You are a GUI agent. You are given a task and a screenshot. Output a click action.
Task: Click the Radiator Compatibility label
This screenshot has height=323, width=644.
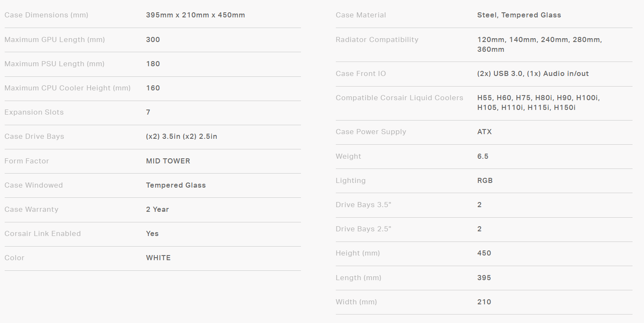[377, 40]
